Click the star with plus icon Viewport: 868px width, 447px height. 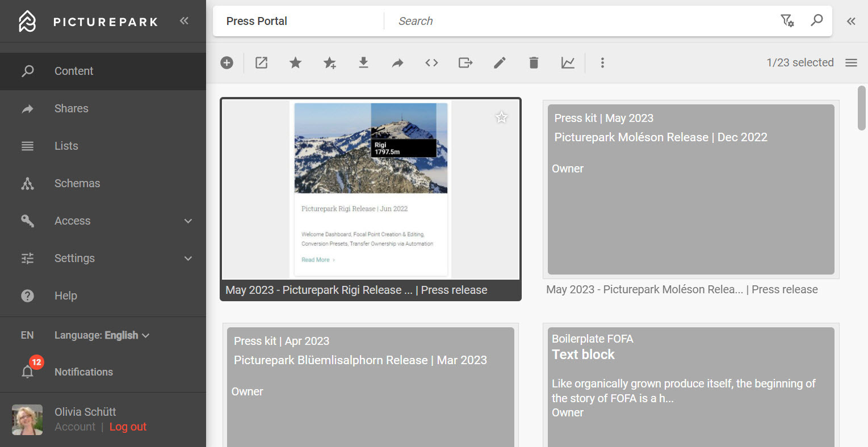point(330,62)
